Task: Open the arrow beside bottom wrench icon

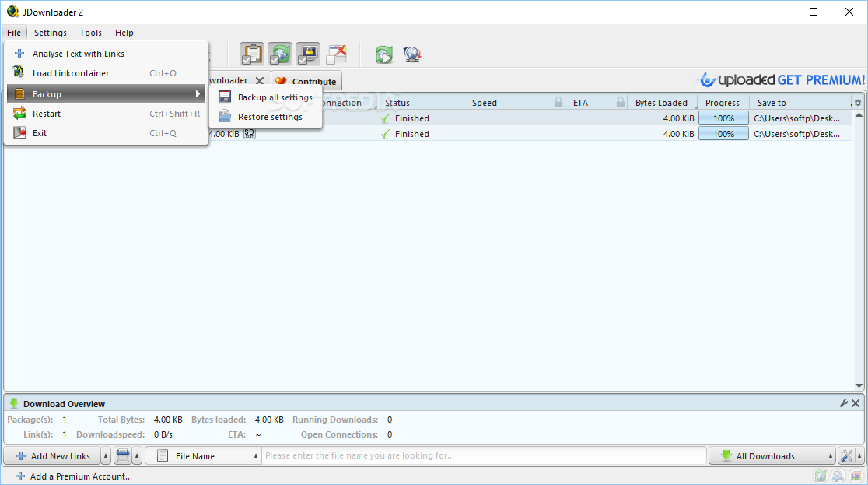Action: (x=859, y=455)
